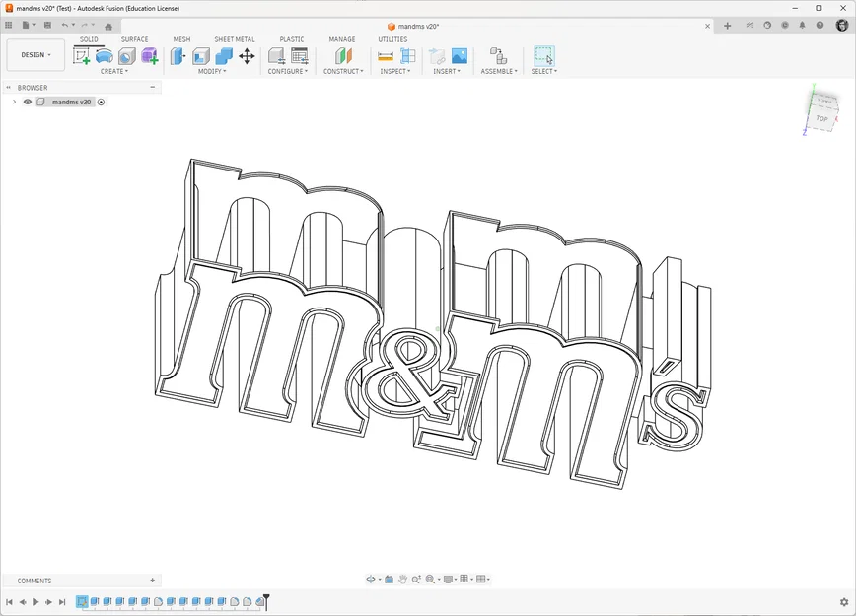This screenshot has height=616, width=856.
Task: Click the TOP face of the ViewCube
Action: [x=821, y=116]
